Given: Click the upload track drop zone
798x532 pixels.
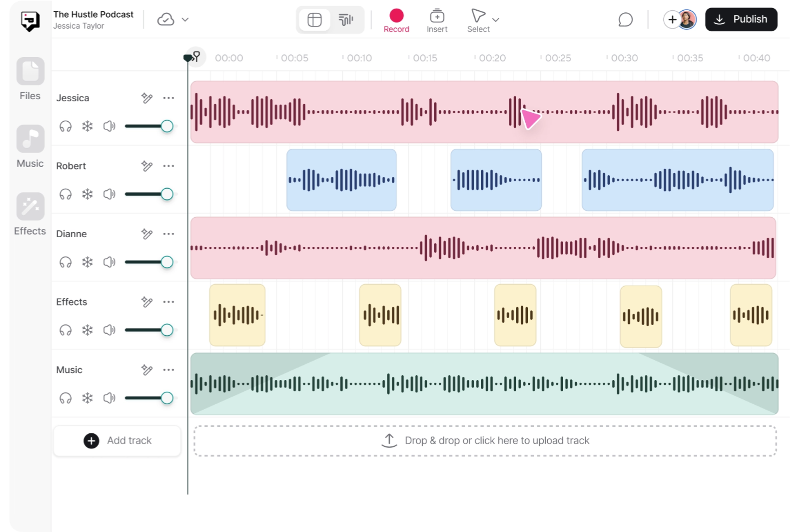Looking at the screenshot, I should pyautogui.click(x=485, y=440).
